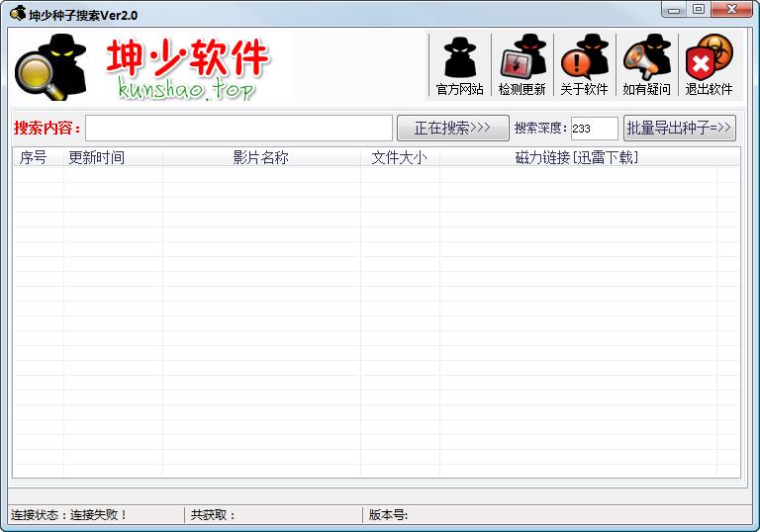The image size is (760, 532).
Task: Focus the 搜索内容 search text box
Action: 238,129
